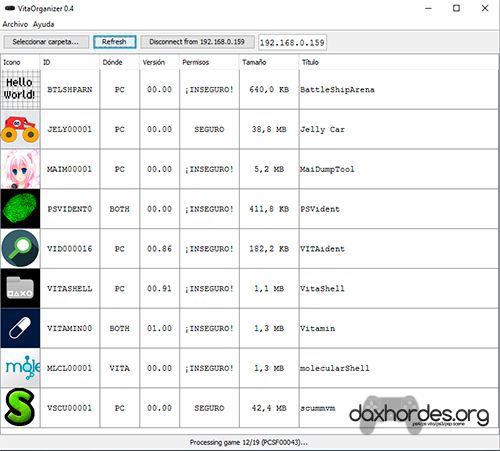Sort by the Dónde column header
This screenshot has height=451, width=500.
click(x=119, y=62)
